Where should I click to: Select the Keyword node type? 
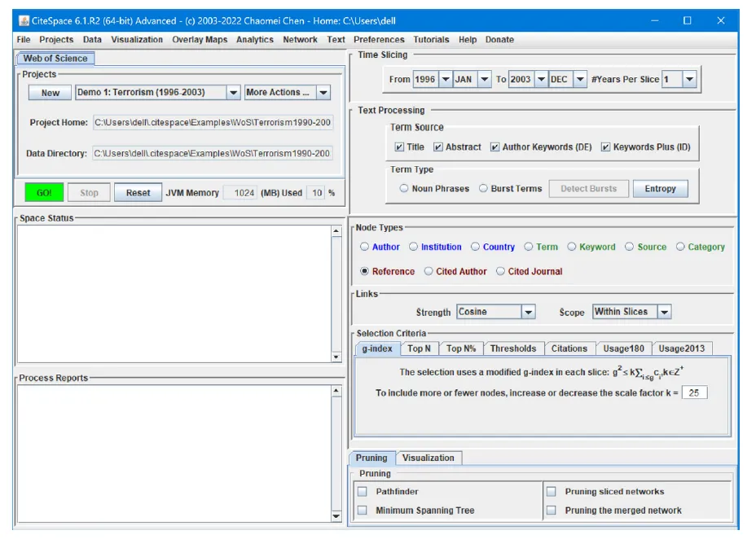point(572,247)
